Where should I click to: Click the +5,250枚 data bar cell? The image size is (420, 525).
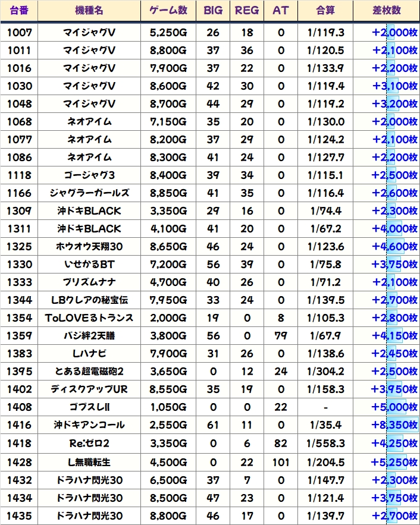(394, 462)
